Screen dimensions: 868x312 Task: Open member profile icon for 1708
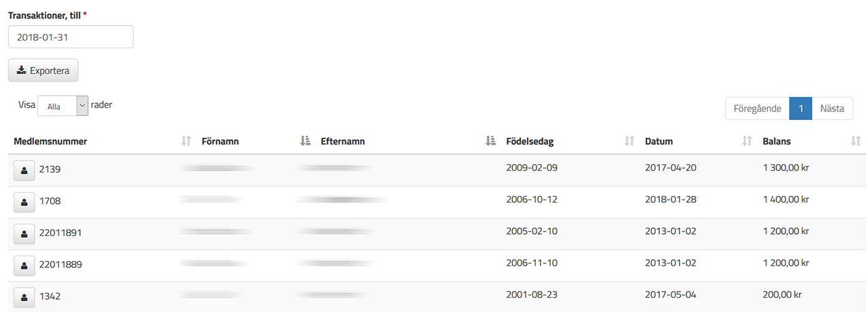tap(24, 201)
